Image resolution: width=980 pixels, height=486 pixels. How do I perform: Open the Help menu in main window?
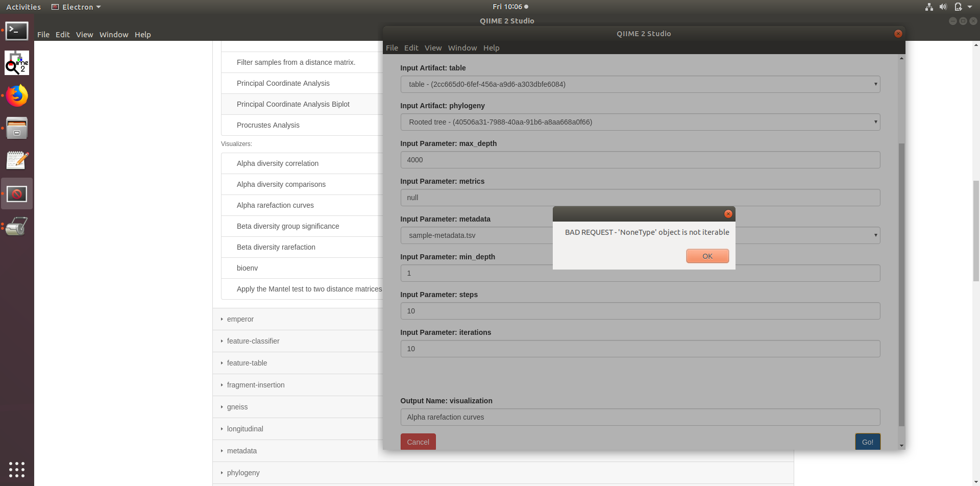point(142,35)
